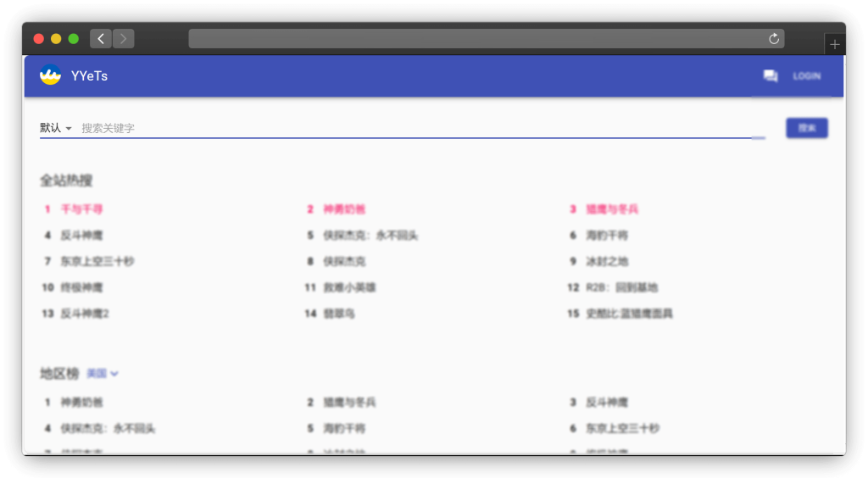The width and height of the screenshot is (868, 478).
Task: Open 救难小英雄 ranked 11 in 全站热搜
Action: [x=349, y=287]
